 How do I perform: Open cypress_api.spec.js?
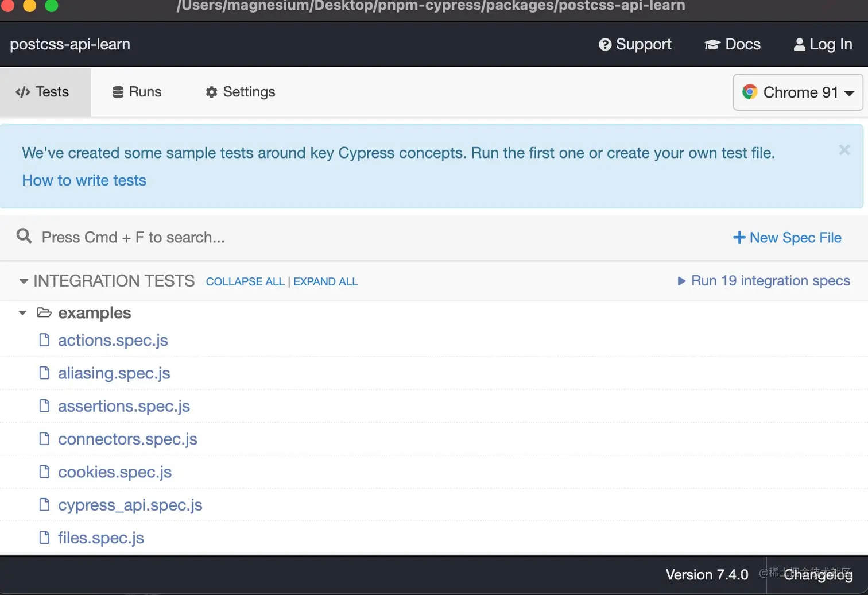click(x=130, y=505)
